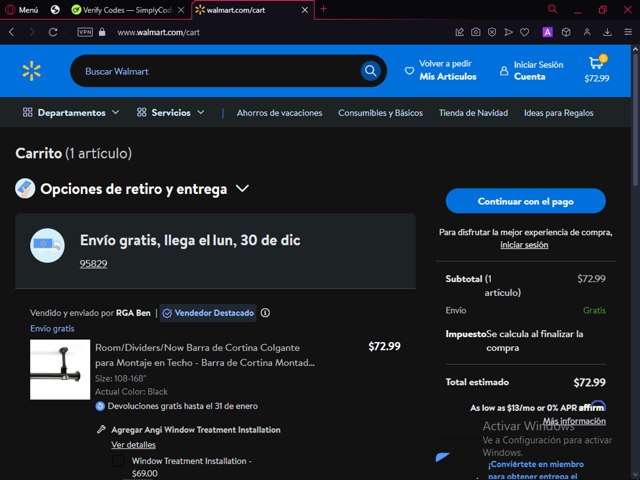Add page to bookmarks heart icon
Image resolution: width=640 pixels, height=480 pixels.
524,32
